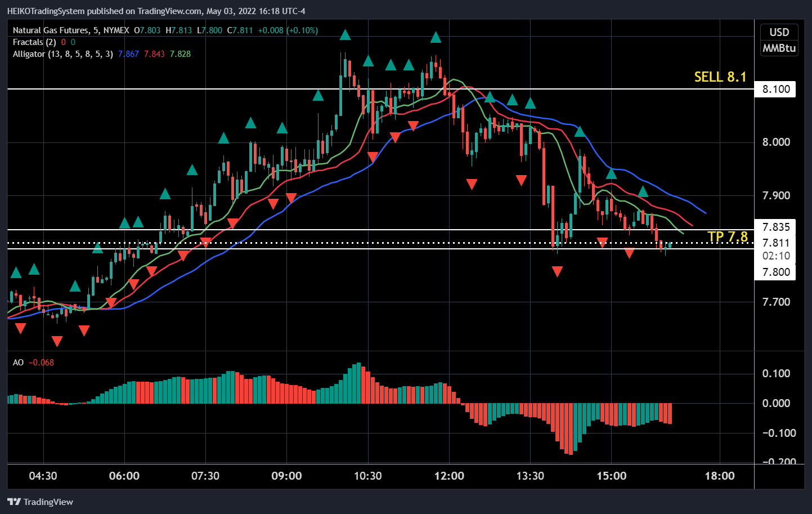
Task: Click the 7.700 price scale value
Action: click(x=776, y=302)
